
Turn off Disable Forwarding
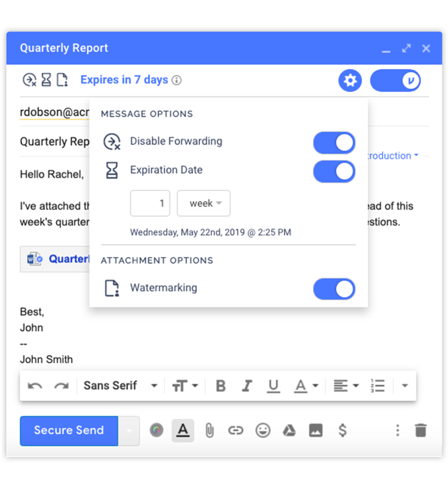point(334,142)
